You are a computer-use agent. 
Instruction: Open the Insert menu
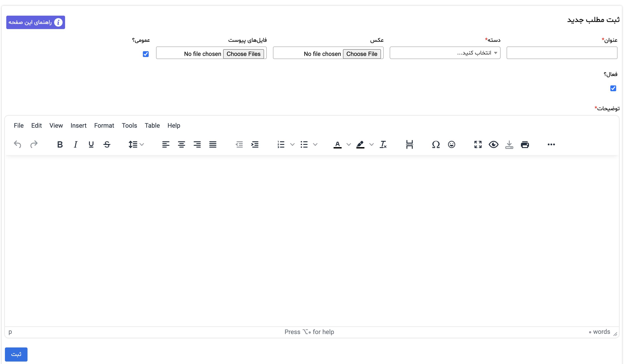[78, 125]
